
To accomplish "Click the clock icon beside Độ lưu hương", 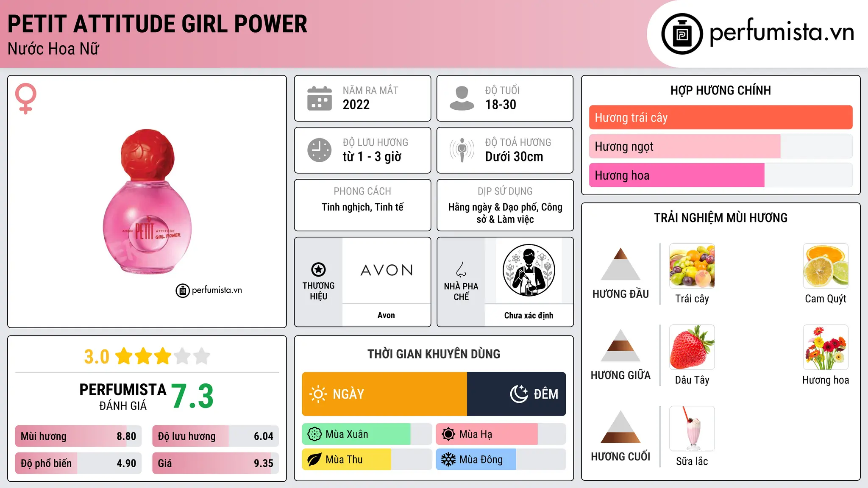I will [x=320, y=150].
